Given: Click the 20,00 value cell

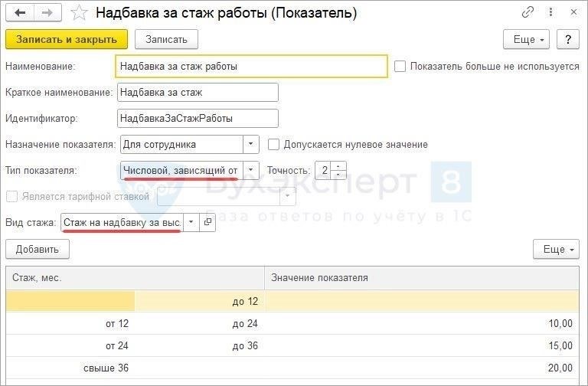Looking at the screenshot, I should [x=422, y=368].
